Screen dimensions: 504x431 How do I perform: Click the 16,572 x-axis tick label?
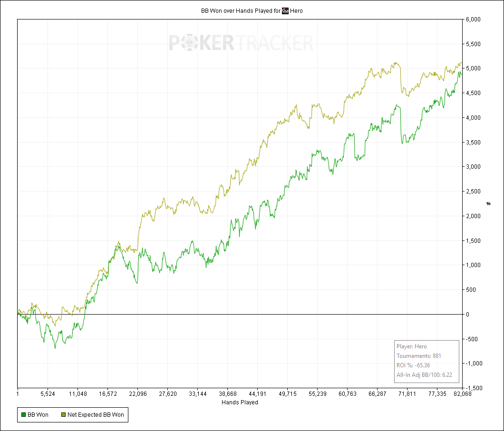tap(107, 394)
